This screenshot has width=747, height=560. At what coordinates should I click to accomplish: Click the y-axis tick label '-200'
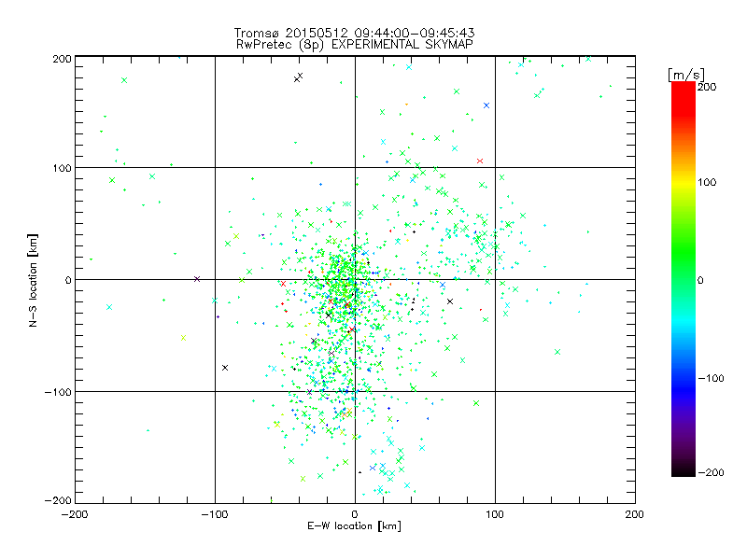[x=58, y=501]
